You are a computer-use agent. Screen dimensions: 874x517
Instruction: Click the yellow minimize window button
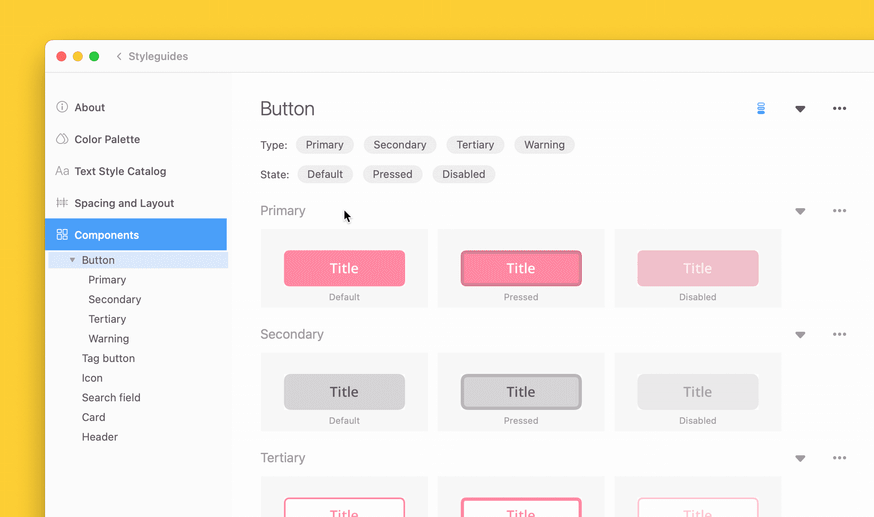point(78,56)
